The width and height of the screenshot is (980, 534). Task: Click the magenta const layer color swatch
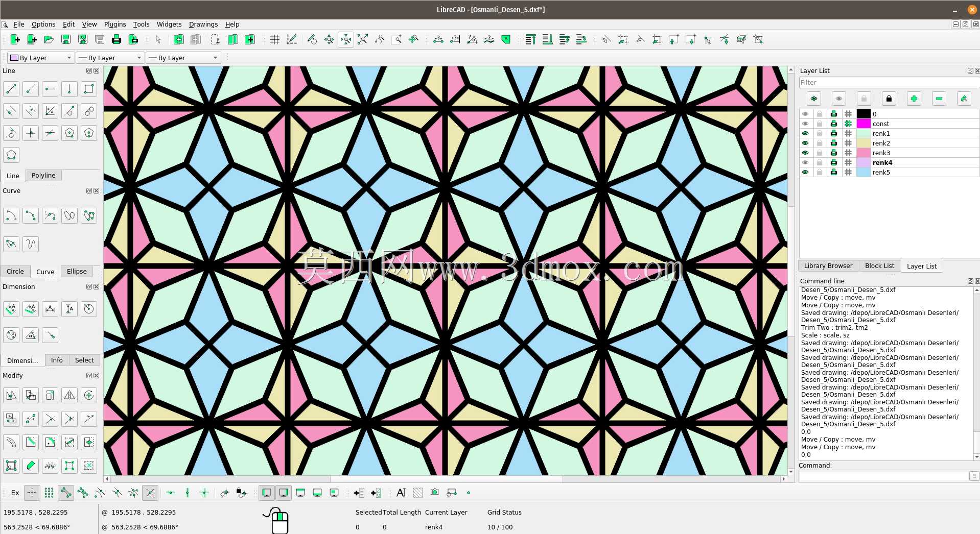864,124
